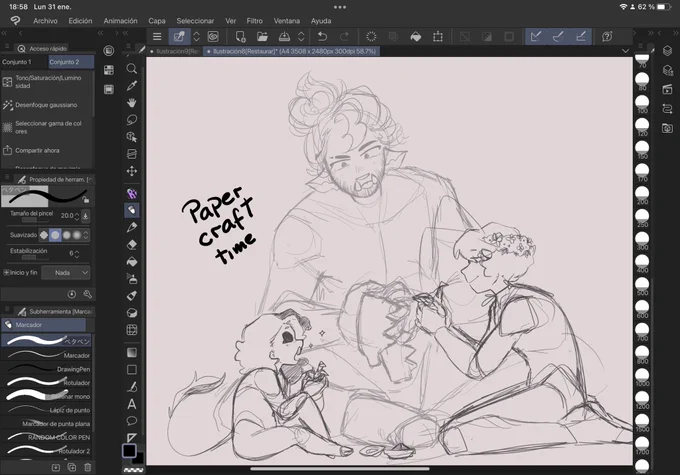Click the up-down arrows beside Save icon
This screenshot has width=680, height=475.
[x=301, y=37]
